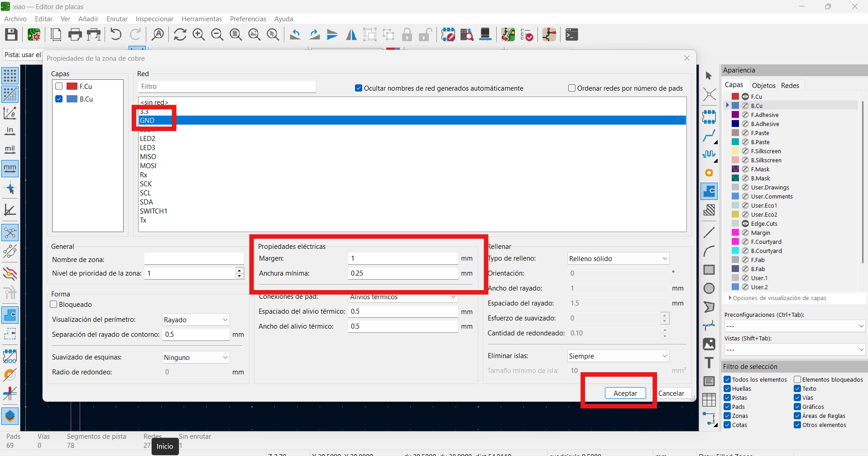Image resolution: width=868 pixels, height=456 pixels.
Task: Open Tipo de relleno dropdown
Action: pos(618,258)
